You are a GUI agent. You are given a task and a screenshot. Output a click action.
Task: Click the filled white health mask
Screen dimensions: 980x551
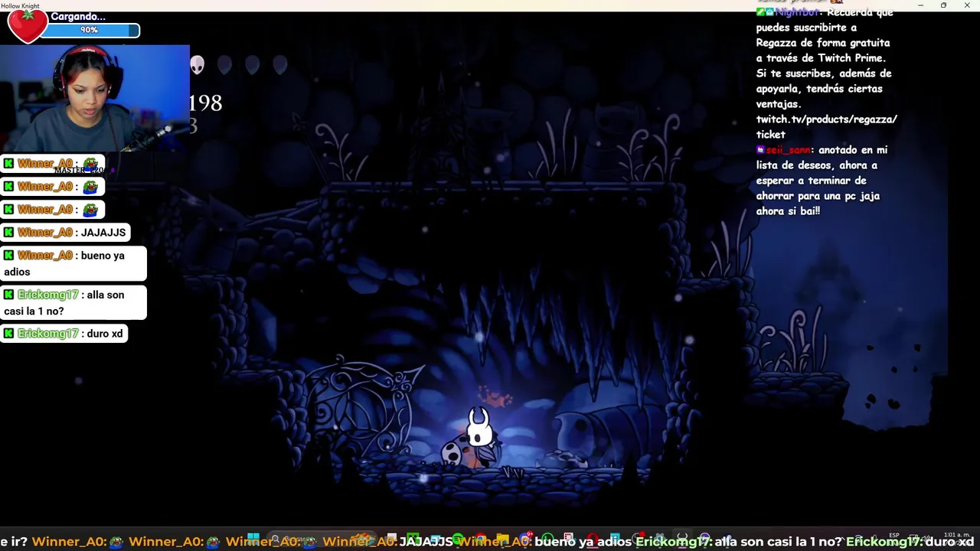(198, 65)
